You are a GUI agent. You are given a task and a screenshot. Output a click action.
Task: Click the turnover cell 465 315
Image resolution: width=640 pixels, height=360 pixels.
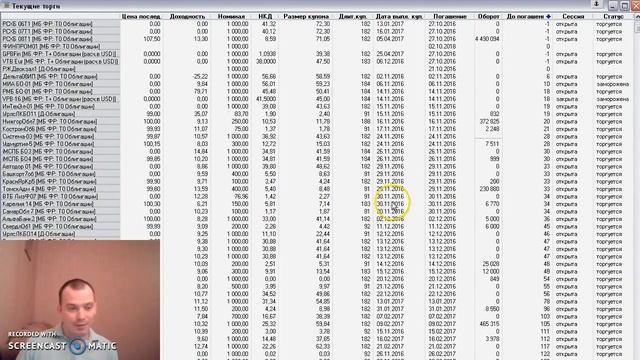point(489,324)
